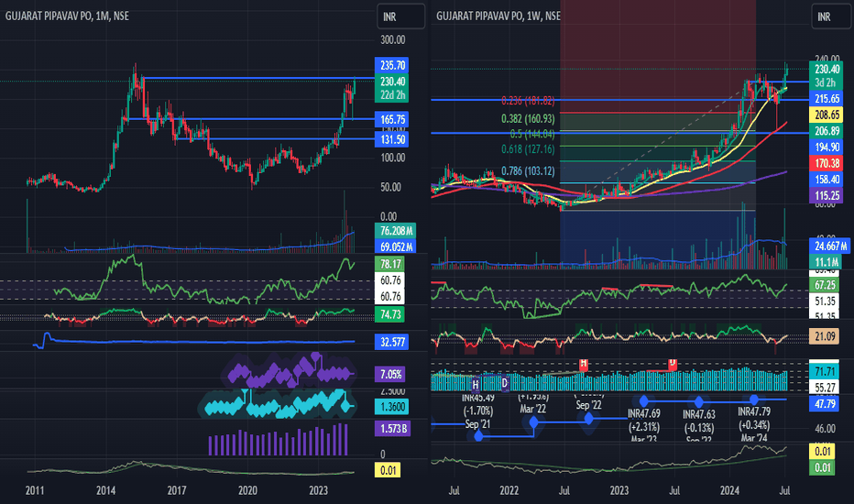Click the yellow 0.01 label on monthly chart
Image resolution: width=854 pixels, height=504 pixels.
click(388, 470)
